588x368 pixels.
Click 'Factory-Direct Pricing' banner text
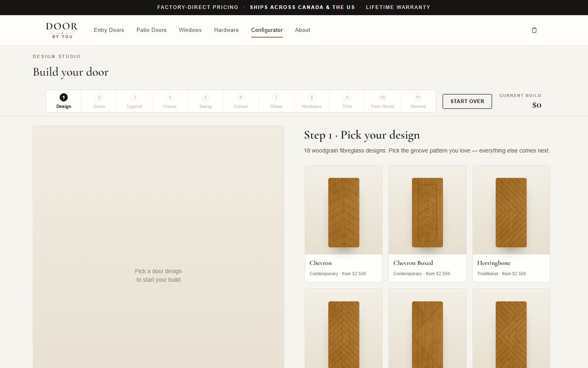point(198,7)
